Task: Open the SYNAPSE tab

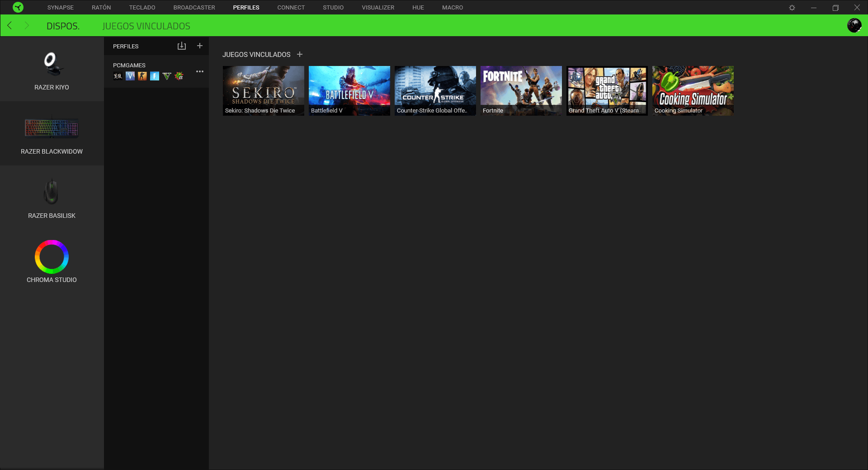Action: (x=61, y=8)
